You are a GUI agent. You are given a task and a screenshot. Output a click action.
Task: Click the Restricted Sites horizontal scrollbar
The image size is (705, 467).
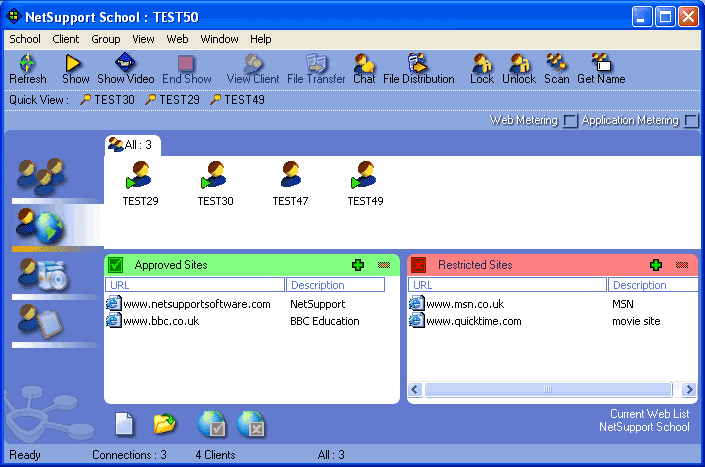click(548, 389)
